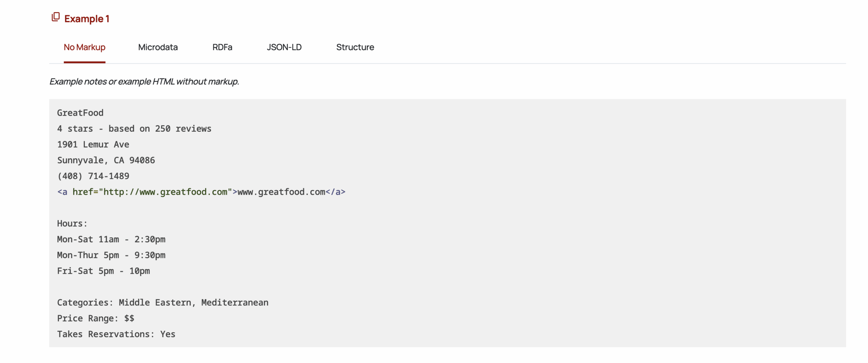Select the No Markup tab
This screenshot has width=868, height=363.
[x=84, y=47]
